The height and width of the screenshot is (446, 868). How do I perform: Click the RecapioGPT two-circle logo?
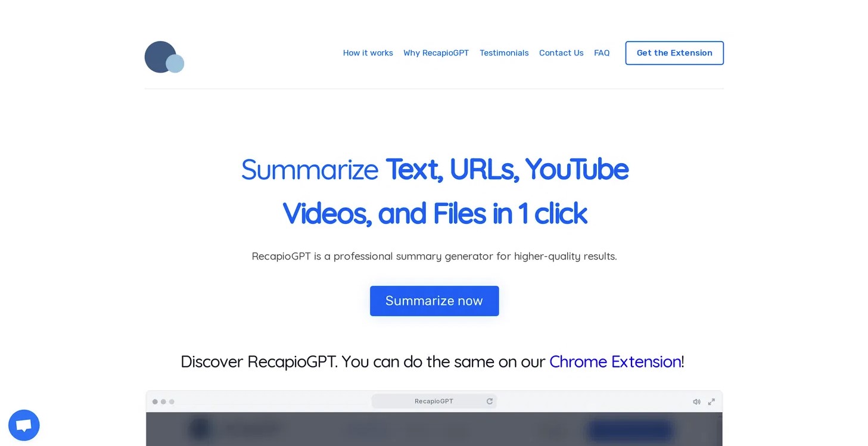164,57
